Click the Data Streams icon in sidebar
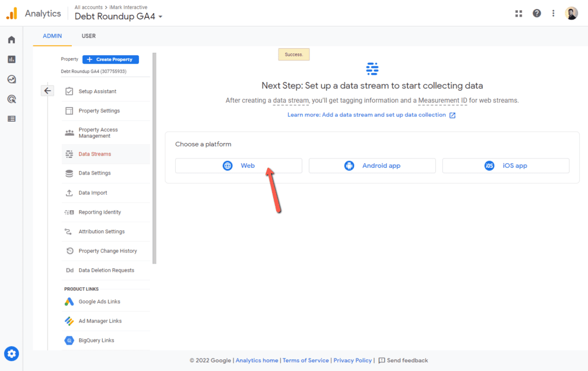This screenshot has height=371, width=588. coord(69,154)
